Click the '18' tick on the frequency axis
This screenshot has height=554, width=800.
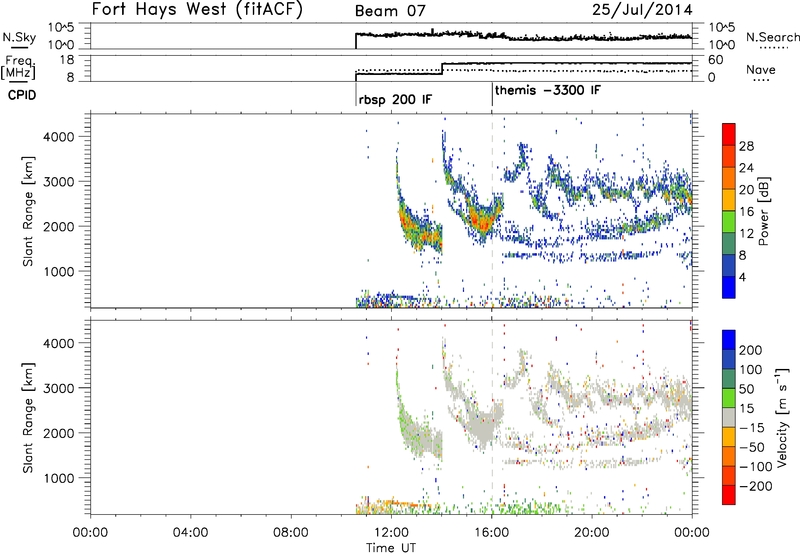tap(67, 60)
